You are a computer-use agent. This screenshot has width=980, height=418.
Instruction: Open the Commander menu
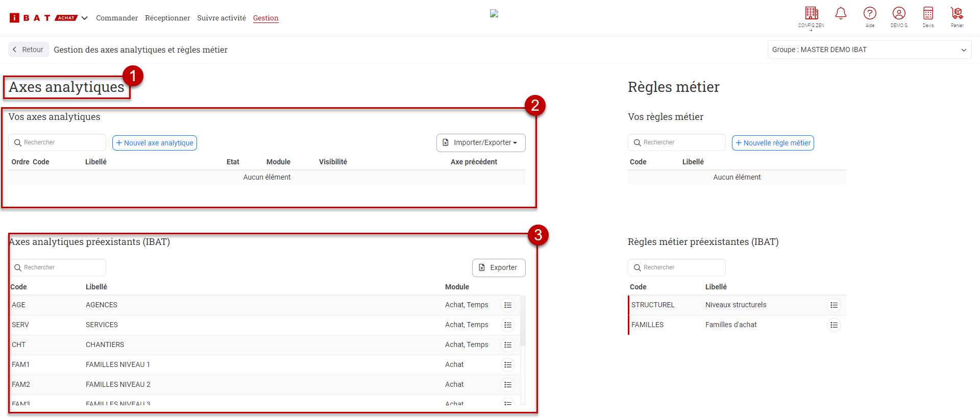point(117,18)
